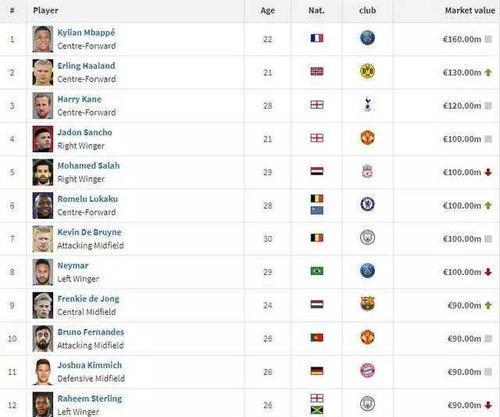500x417 pixels.
Task: Click Bruno Fernandes's player photo
Action: [43, 339]
